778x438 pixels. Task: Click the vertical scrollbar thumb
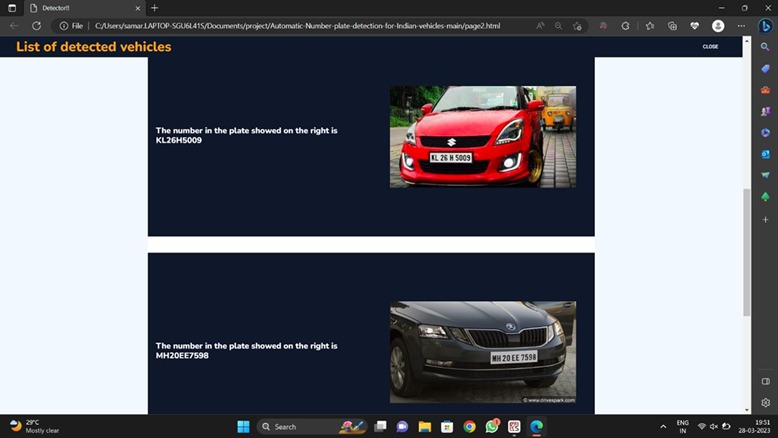(747, 252)
